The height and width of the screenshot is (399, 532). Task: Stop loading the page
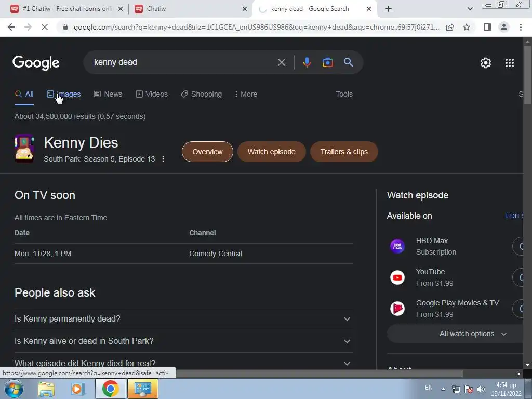point(45,27)
